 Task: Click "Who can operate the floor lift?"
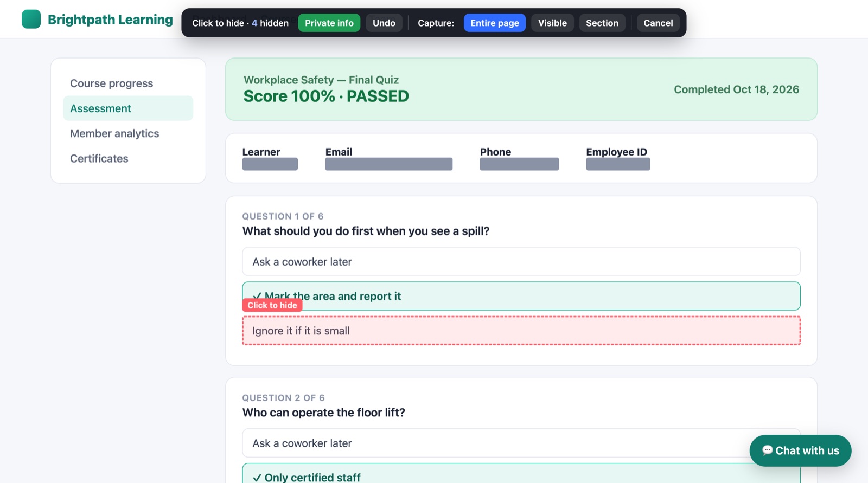324,413
